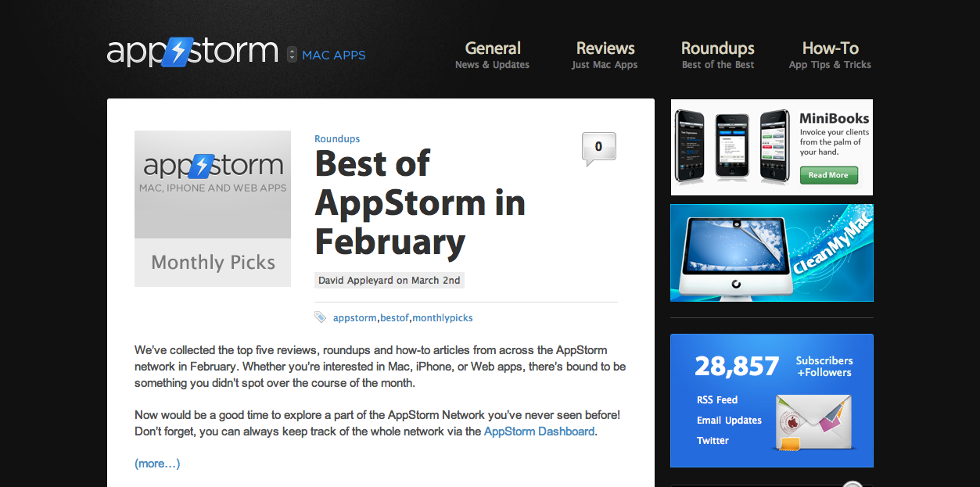The image size is (980, 487).
Task: Open the CleanMyMac banner ad
Action: click(772, 252)
